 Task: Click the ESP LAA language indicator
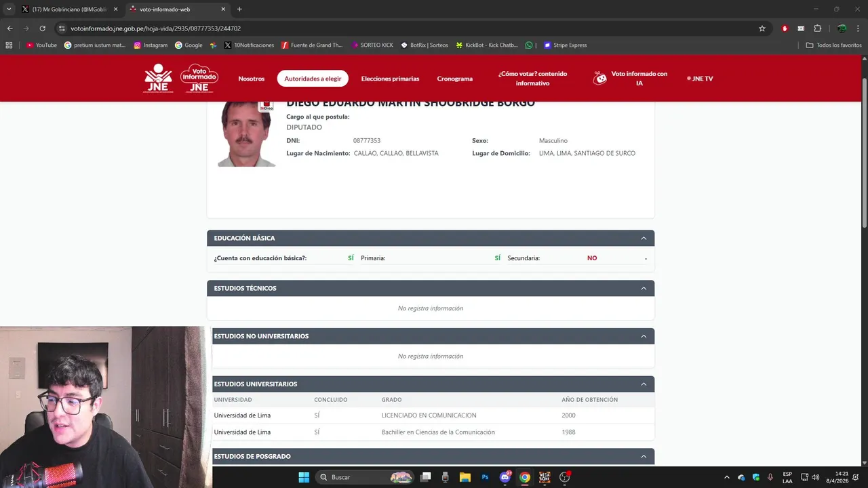click(x=787, y=477)
